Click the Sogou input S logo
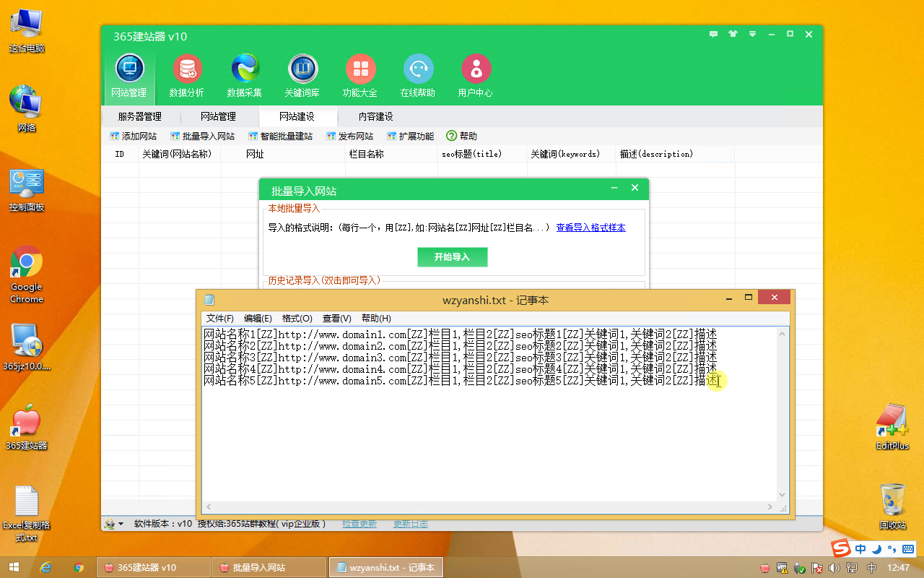The image size is (924, 578). pos(840,548)
